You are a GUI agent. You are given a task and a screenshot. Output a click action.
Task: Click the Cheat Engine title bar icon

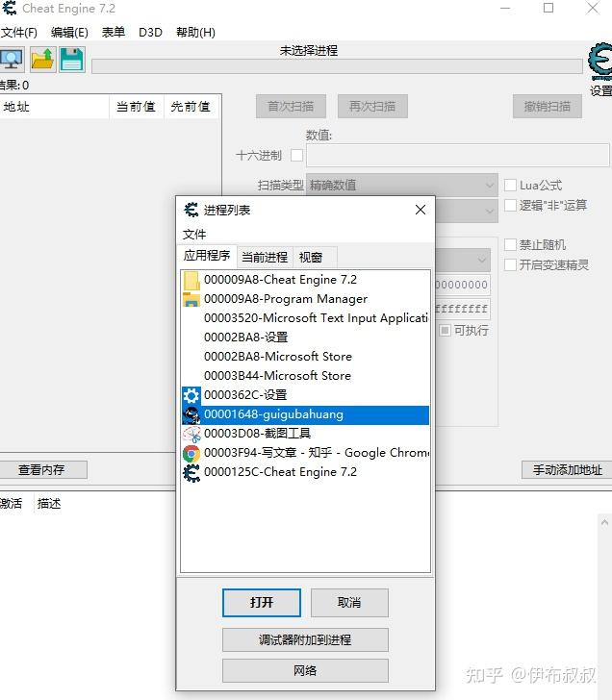[x=9, y=8]
